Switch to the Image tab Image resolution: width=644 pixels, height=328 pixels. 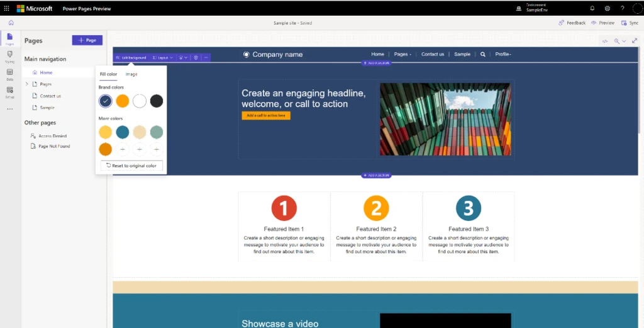pyautogui.click(x=131, y=74)
